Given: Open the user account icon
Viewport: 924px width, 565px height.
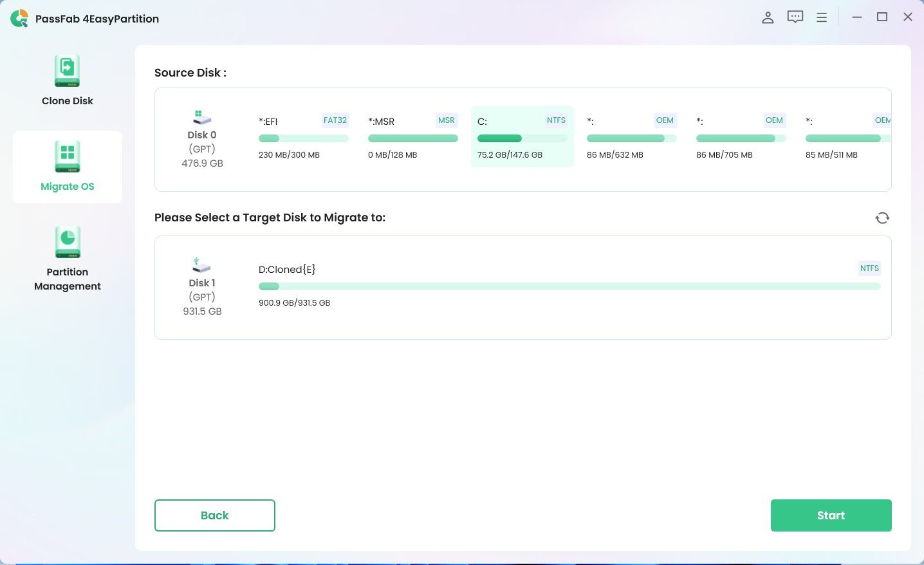Looking at the screenshot, I should click(768, 17).
